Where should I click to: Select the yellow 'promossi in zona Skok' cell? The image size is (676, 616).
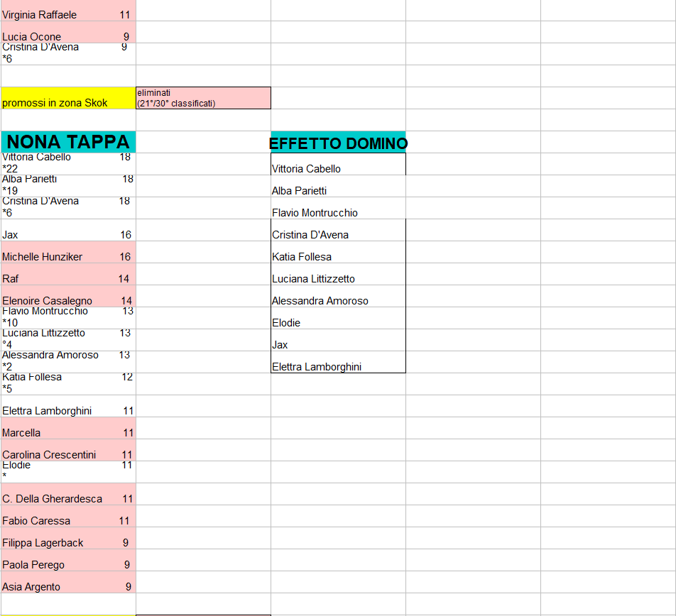coord(68,99)
